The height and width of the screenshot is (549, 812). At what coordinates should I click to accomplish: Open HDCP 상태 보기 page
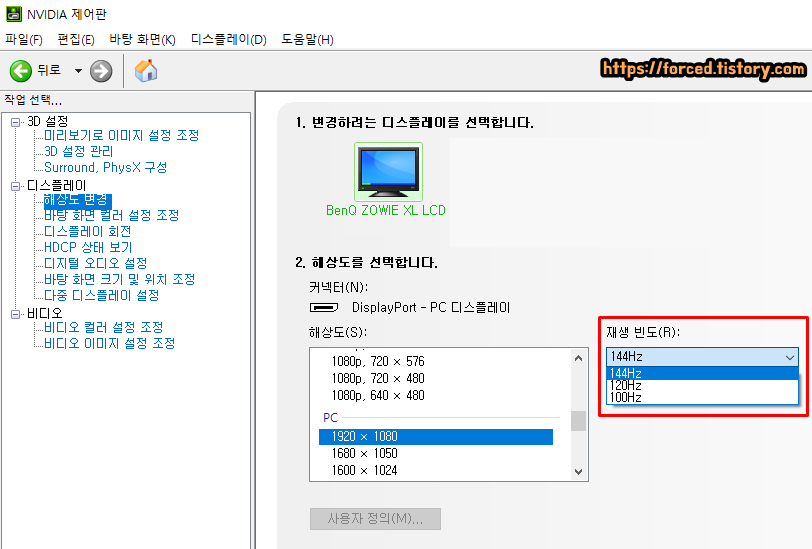(x=88, y=248)
